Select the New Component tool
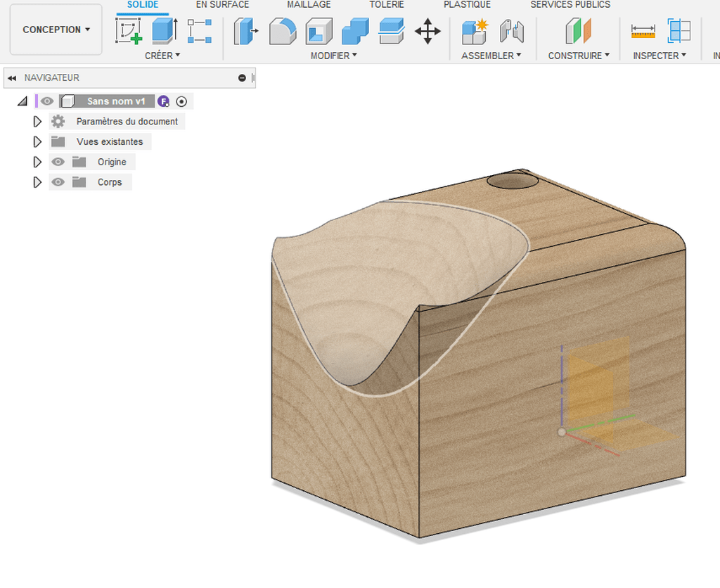720x588 pixels. [475, 31]
